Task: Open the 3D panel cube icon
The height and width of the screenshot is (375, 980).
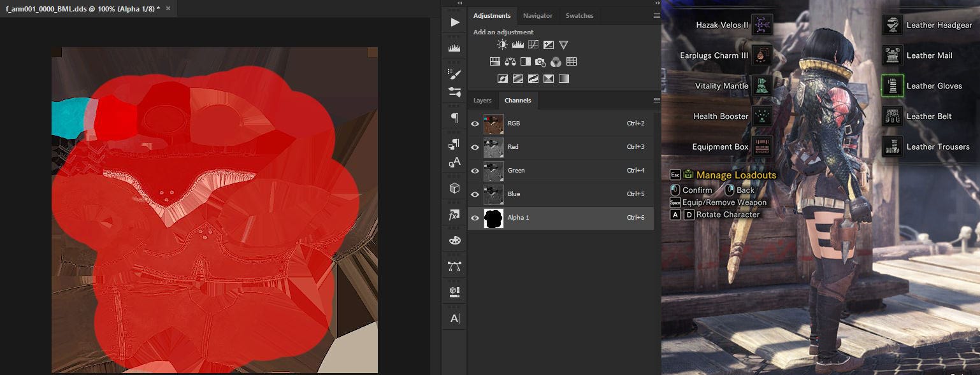Action: click(454, 188)
